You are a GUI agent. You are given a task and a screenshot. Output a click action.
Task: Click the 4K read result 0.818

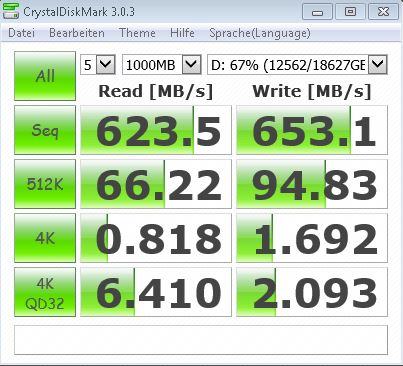coord(156,238)
